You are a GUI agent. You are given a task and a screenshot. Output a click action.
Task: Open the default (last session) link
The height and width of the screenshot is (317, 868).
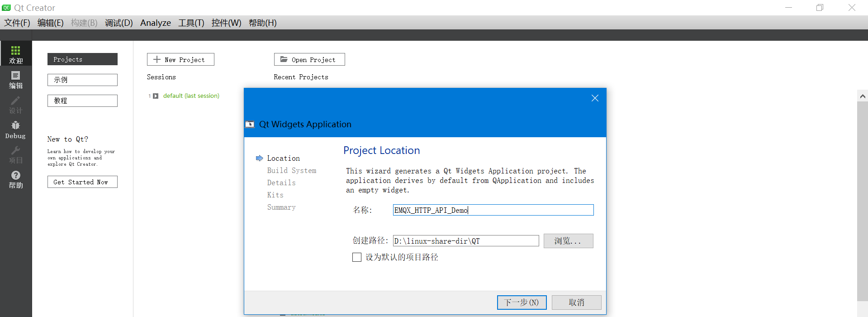(191, 96)
